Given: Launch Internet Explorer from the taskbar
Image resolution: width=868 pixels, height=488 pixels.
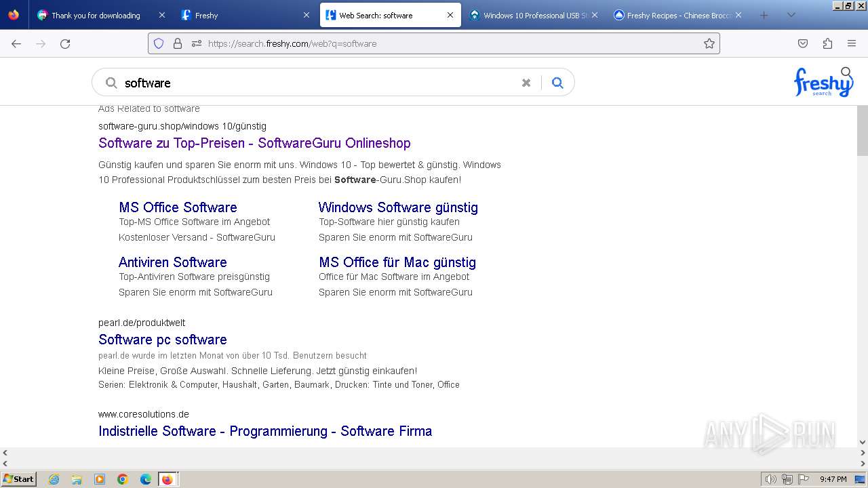Looking at the screenshot, I should pyautogui.click(x=54, y=479).
